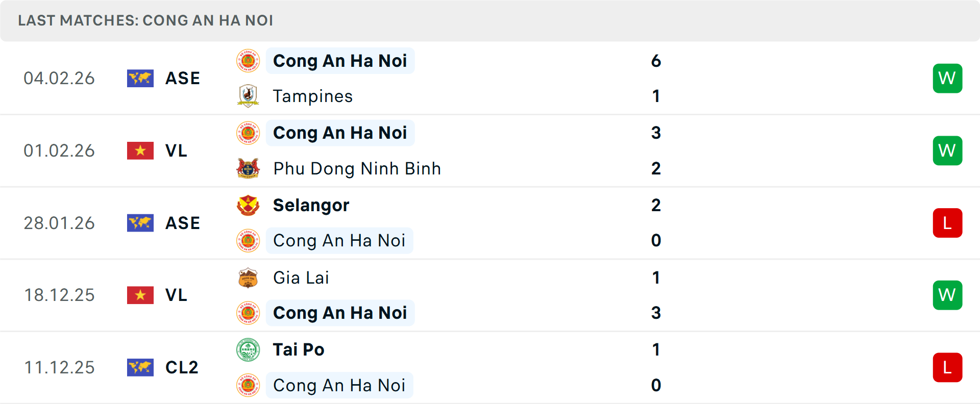This screenshot has width=980, height=404.
Task: Click the red L badge for the Tai Po match
Action: 947,367
